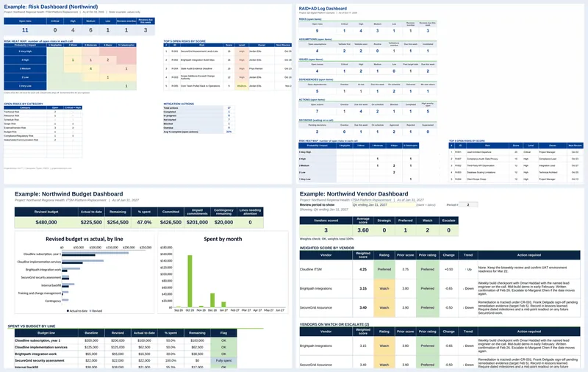Select "Stakeholder/Communication Risk" category row
The width and height of the screenshot is (588, 372).
tap(43, 140)
